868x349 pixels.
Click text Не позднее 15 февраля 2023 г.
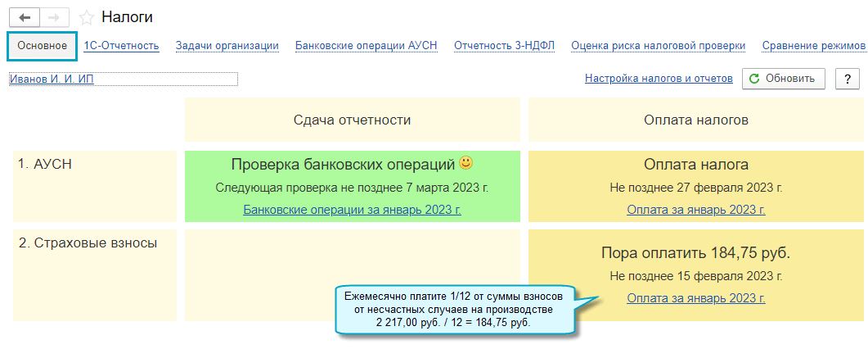[696, 275]
